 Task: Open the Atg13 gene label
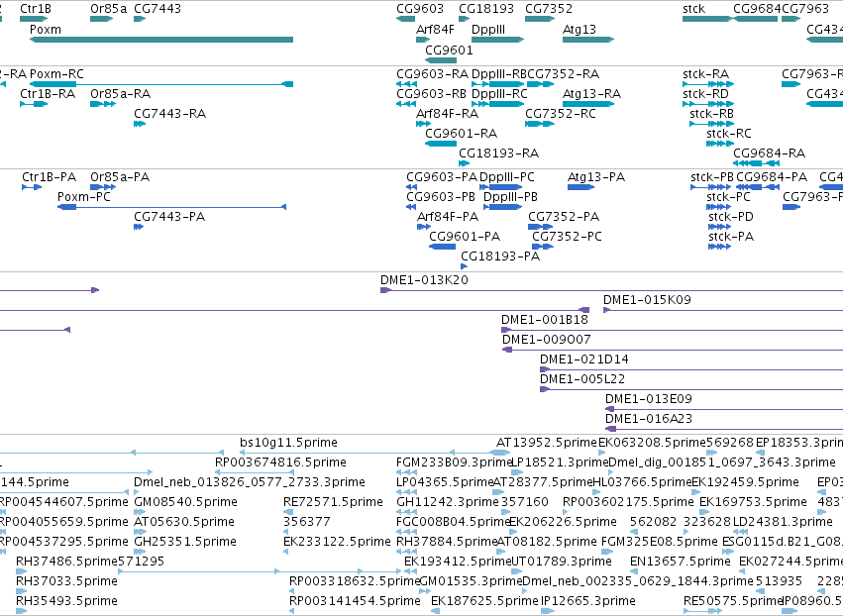coord(580,30)
